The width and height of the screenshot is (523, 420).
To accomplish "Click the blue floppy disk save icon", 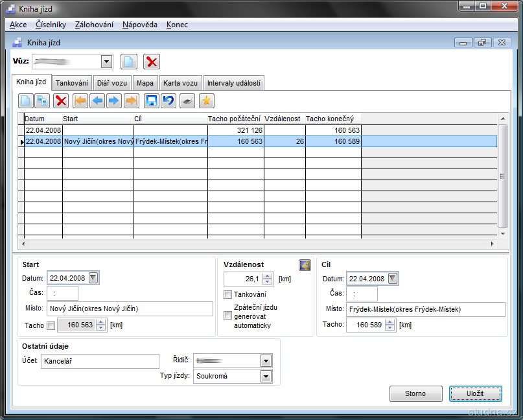I will 152,100.
